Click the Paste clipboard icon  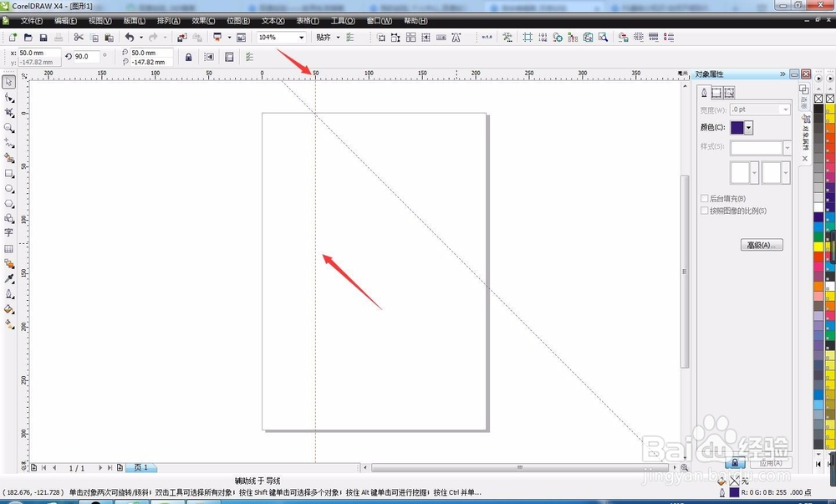tap(110, 38)
